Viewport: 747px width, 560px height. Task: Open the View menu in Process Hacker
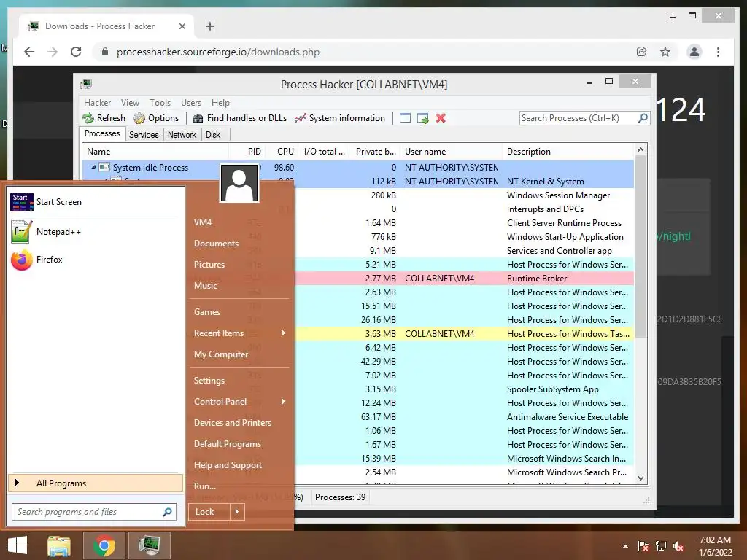(x=130, y=103)
